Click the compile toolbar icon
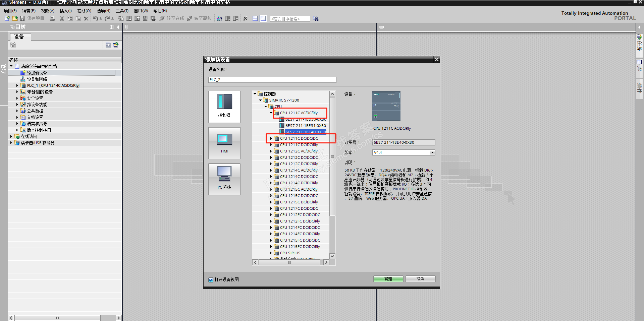Screen dimensions: 644x321 121,18
